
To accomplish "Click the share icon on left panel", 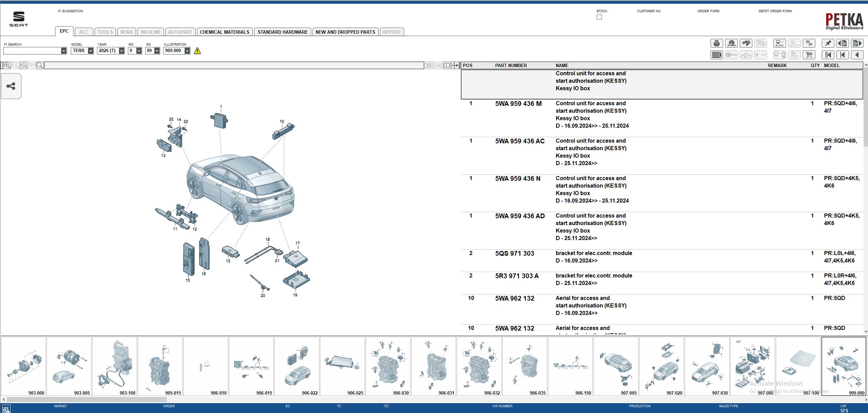I will (x=11, y=86).
